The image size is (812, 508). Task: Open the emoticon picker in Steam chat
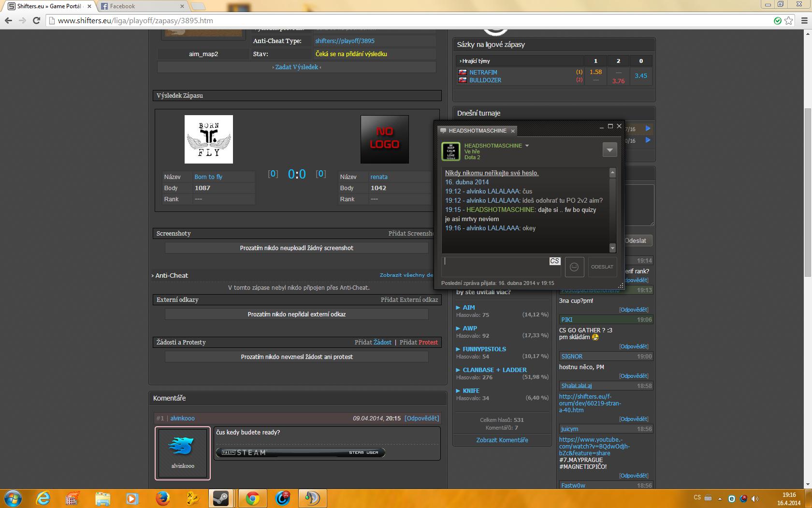574,267
